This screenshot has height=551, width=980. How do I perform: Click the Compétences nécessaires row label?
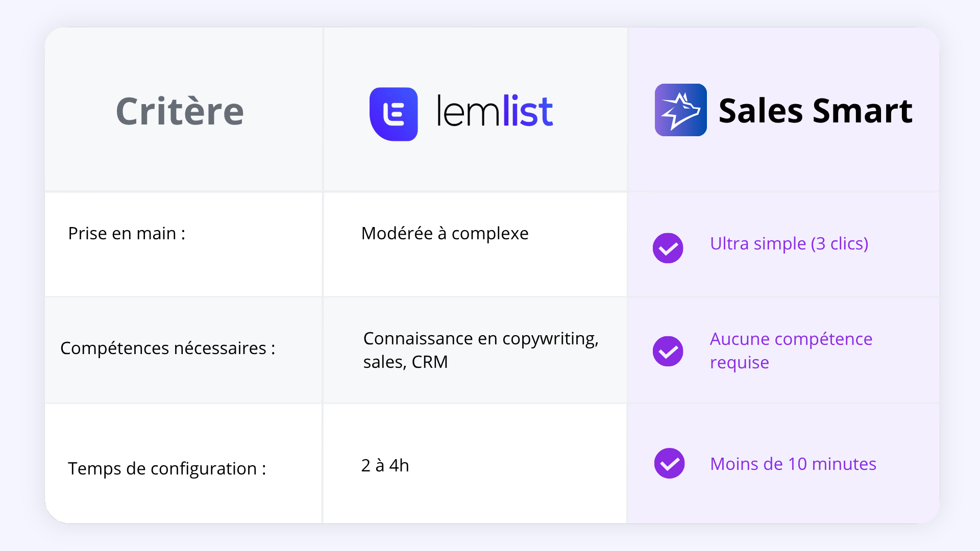[167, 348]
